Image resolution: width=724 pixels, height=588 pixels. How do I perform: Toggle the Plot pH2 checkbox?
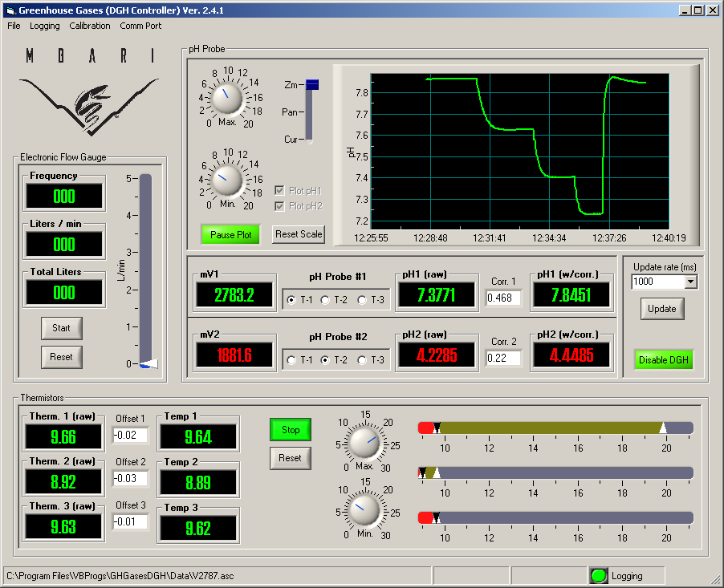pos(279,206)
